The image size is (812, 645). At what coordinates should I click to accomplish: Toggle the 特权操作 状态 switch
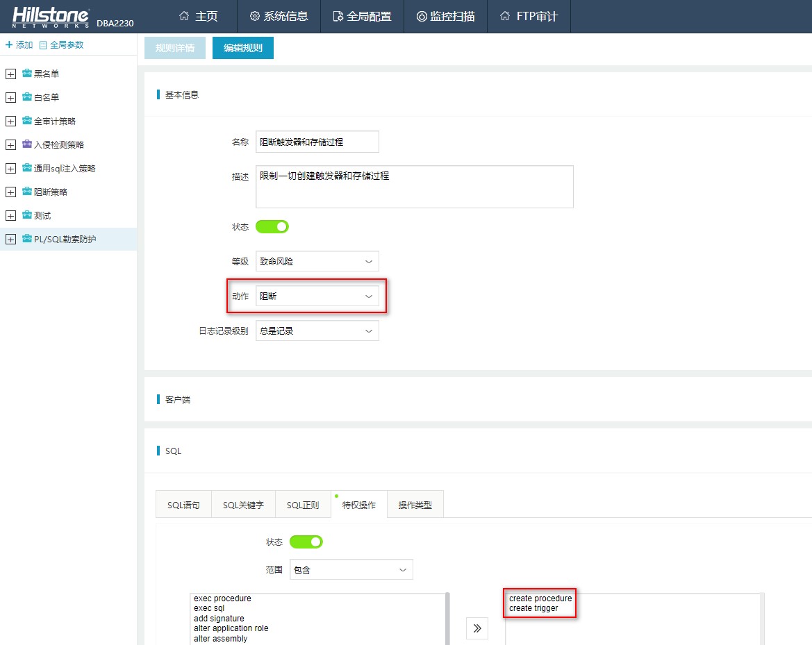click(306, 542)
